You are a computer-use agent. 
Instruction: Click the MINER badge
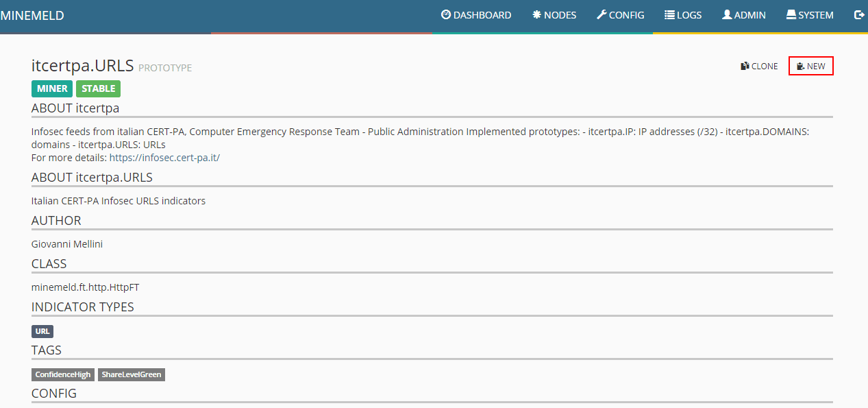pos(52,88)
